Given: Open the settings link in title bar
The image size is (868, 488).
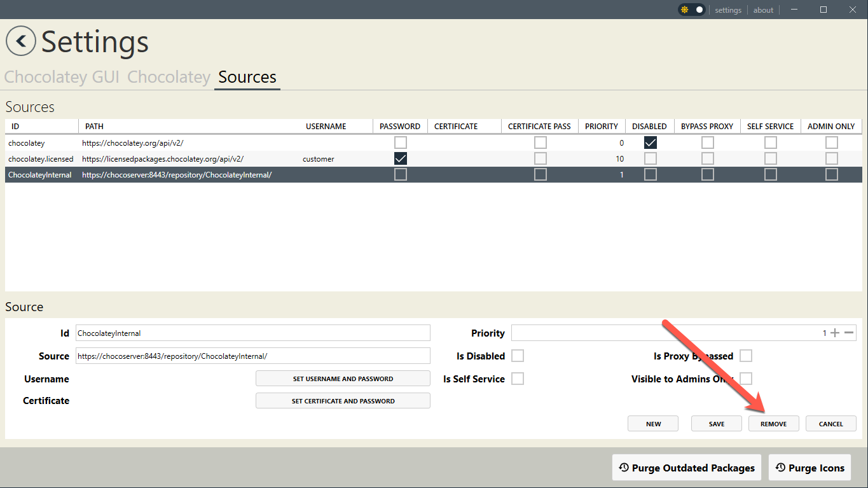Looking at the screenshot, I should (728, 10).
